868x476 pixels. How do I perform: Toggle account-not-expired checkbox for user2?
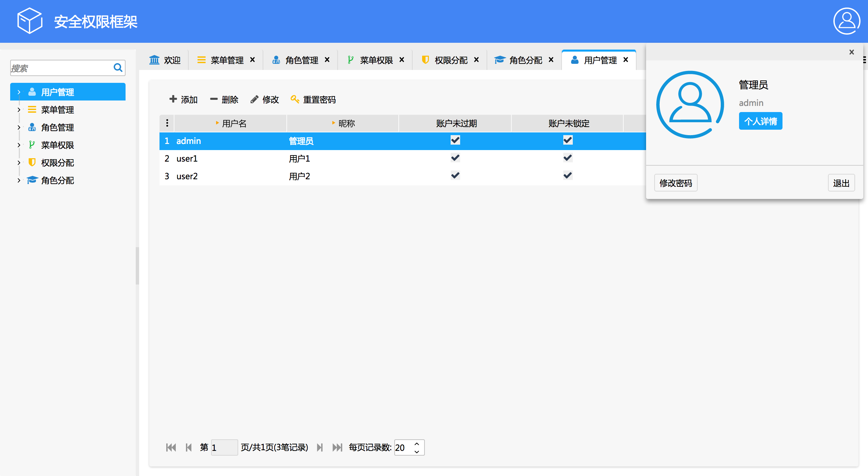coord(455,176)
